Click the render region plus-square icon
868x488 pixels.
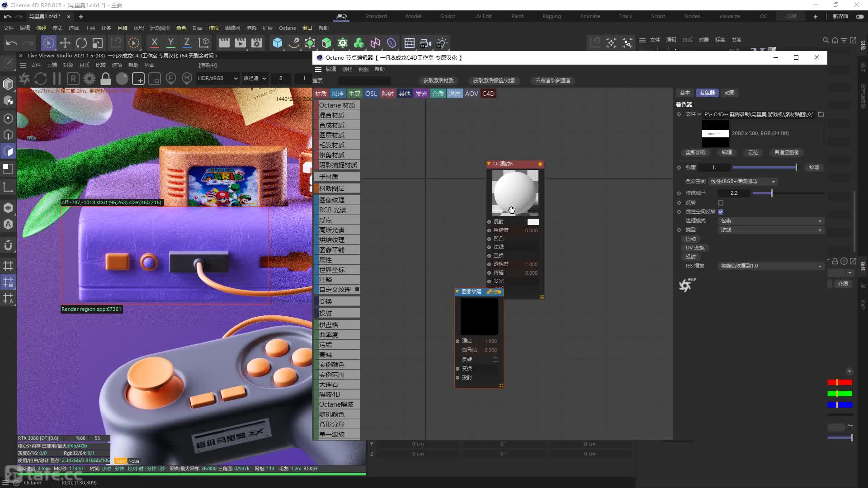138,79
